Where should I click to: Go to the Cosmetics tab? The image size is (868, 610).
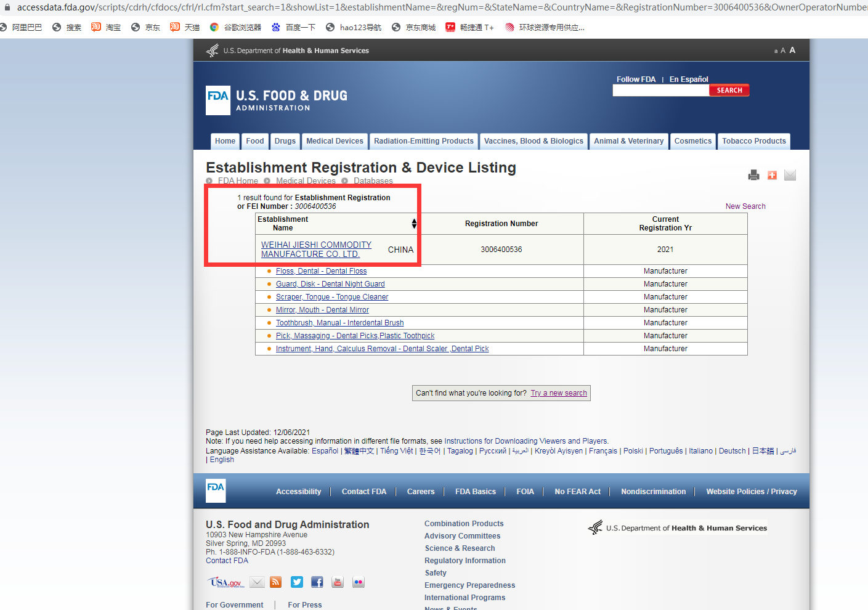[692, 141]
